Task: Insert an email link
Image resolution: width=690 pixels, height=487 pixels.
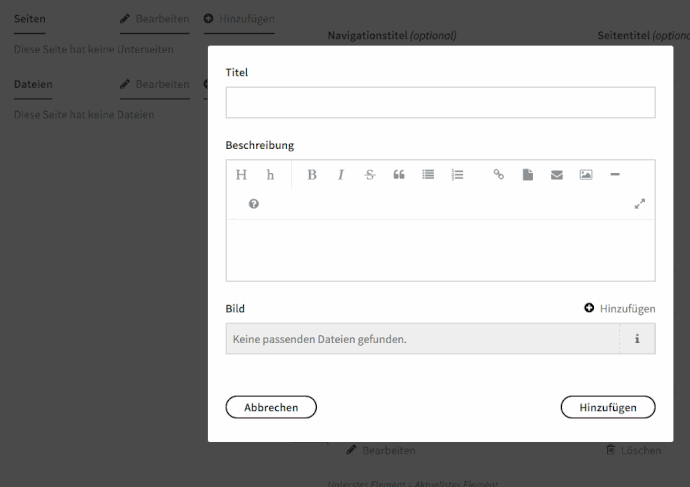Action: click(557, 175)
